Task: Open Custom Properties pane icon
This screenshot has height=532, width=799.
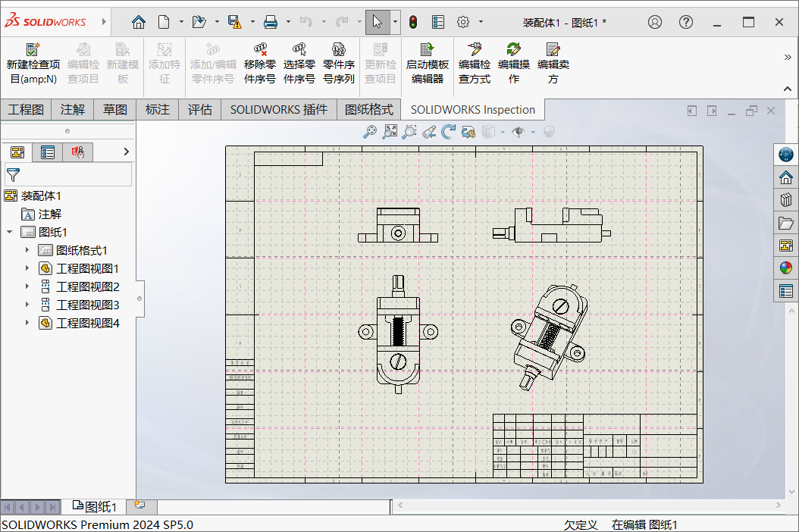Action: tap(786, 290)
